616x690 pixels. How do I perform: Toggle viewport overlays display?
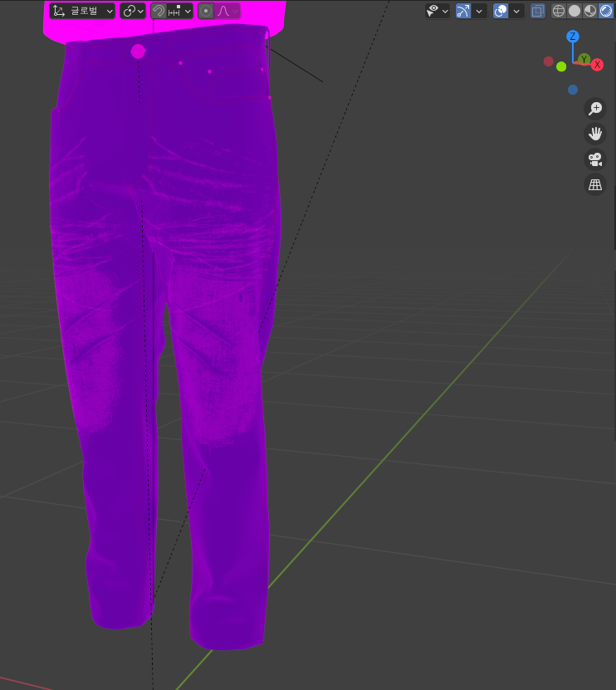click(x=501, y=11)
